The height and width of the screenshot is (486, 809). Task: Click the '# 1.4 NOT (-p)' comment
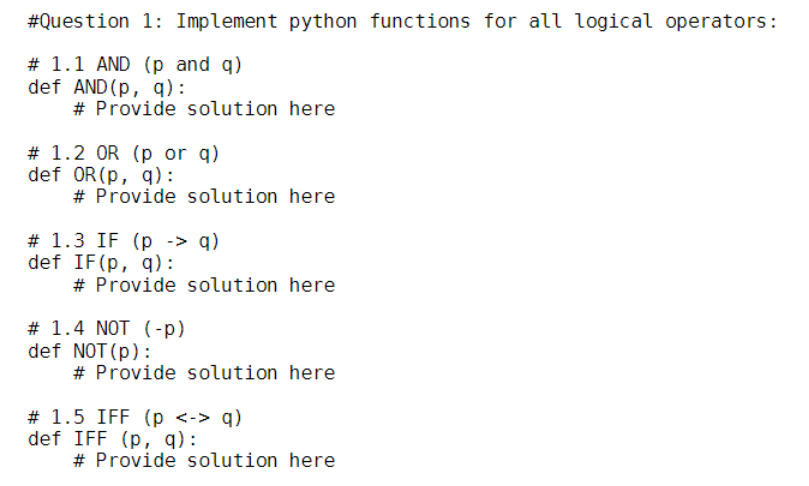(106, 329)
